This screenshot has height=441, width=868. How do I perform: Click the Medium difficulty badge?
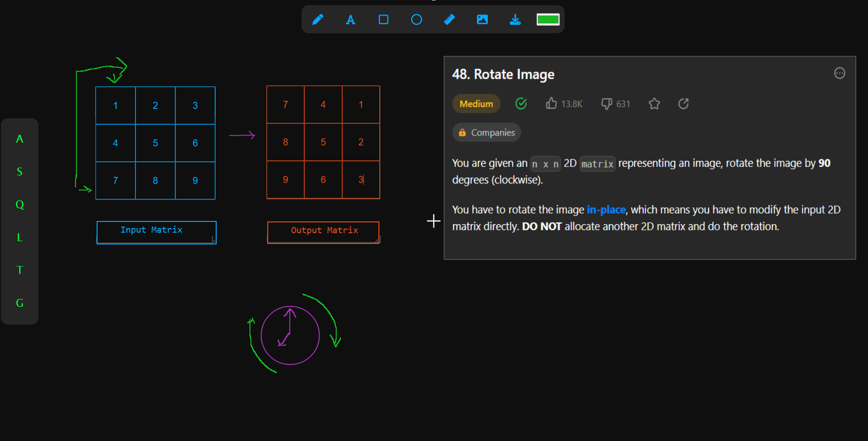[x=476, y=104]
